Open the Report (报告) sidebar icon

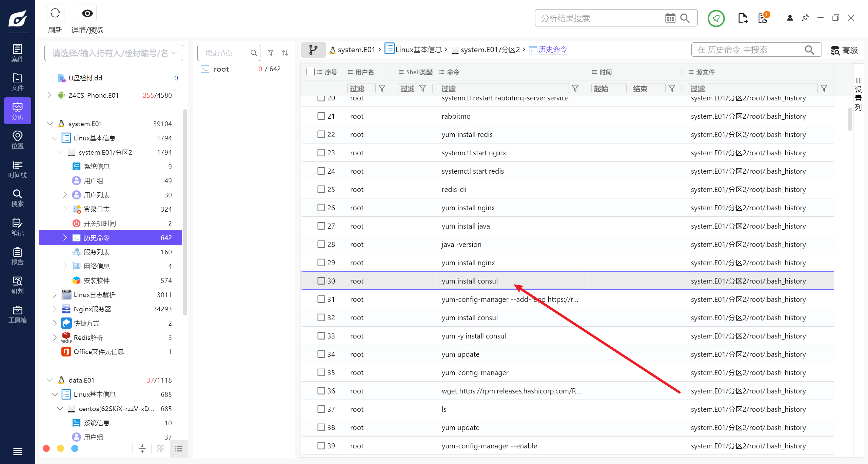tap(17, 256)
